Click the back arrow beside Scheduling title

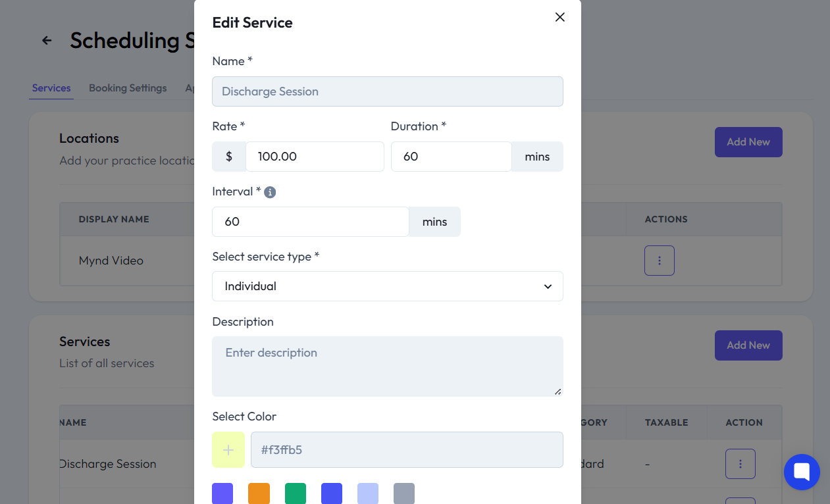coord(47,41)
